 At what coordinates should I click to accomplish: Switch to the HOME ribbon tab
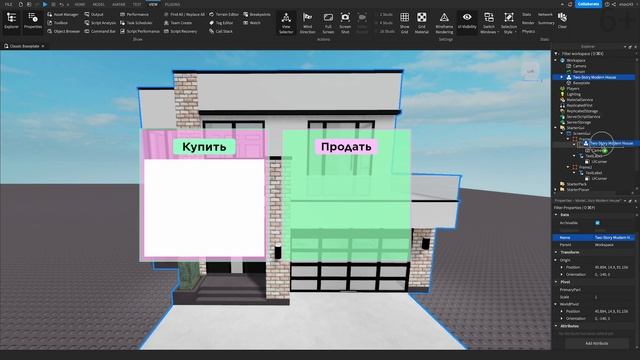pos(80,4)
